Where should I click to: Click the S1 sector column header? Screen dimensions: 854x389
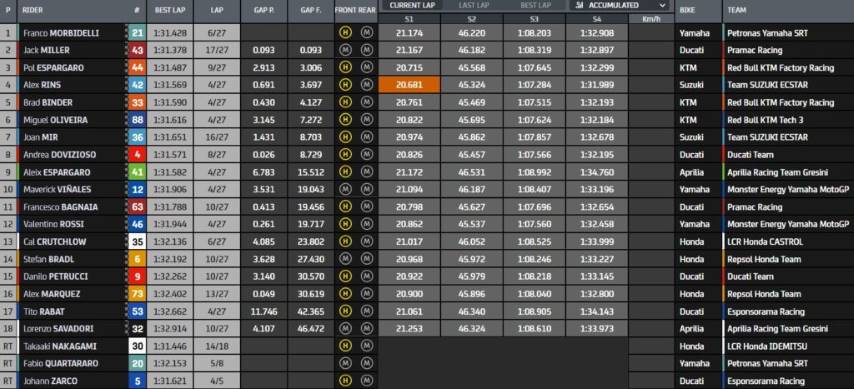[409, 19]
